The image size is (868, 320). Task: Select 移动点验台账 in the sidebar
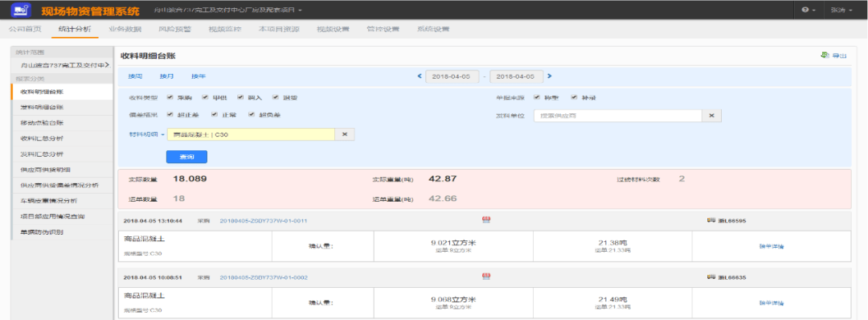coord(62,123)
